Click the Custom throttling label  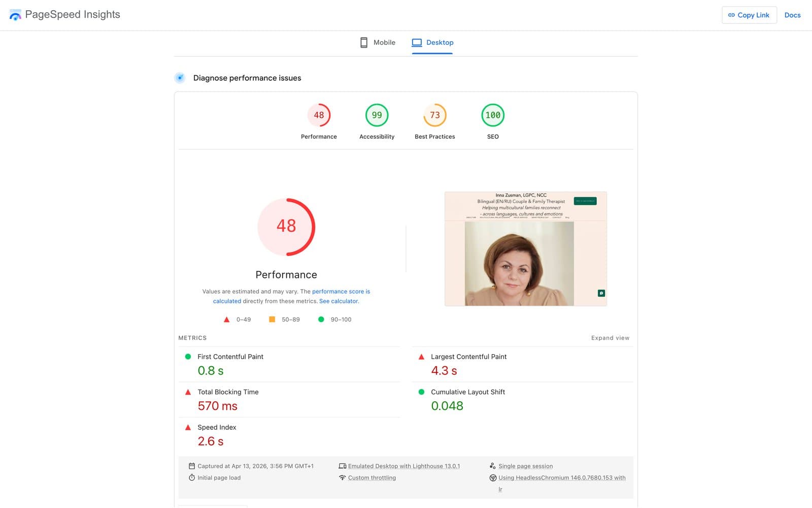[372, 478]
